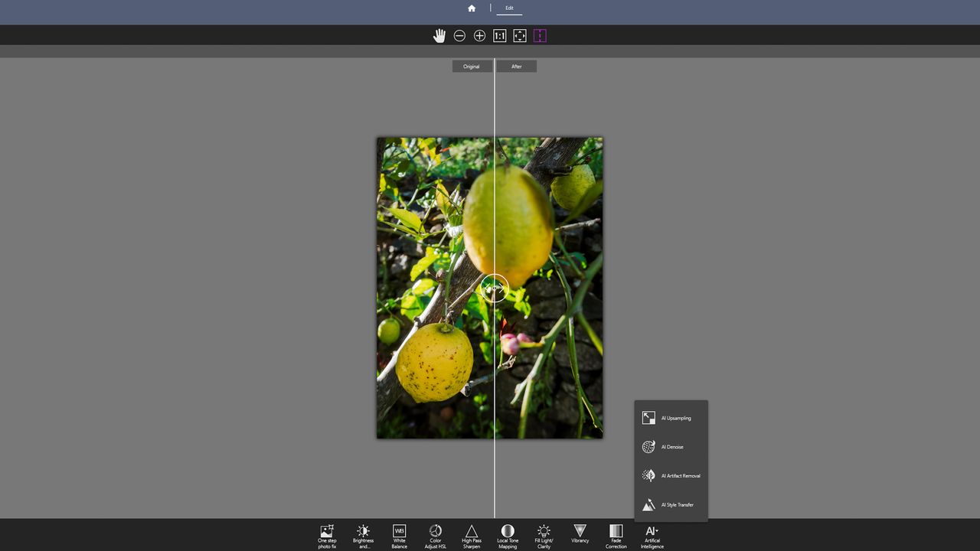Switch to the Edit tab
980x551 pixels.
(509, 8)
